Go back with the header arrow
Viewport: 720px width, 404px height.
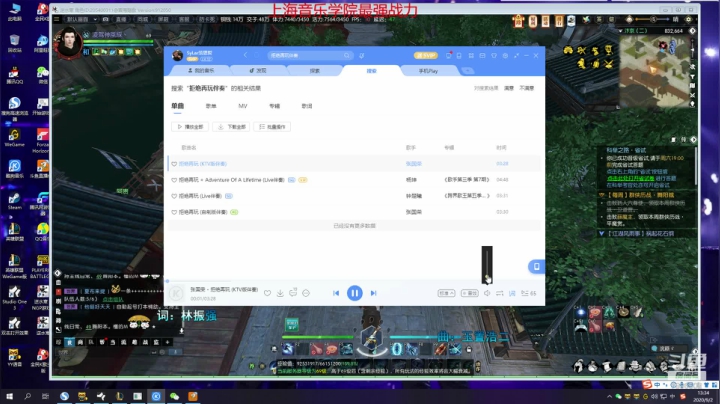point(245,56)
